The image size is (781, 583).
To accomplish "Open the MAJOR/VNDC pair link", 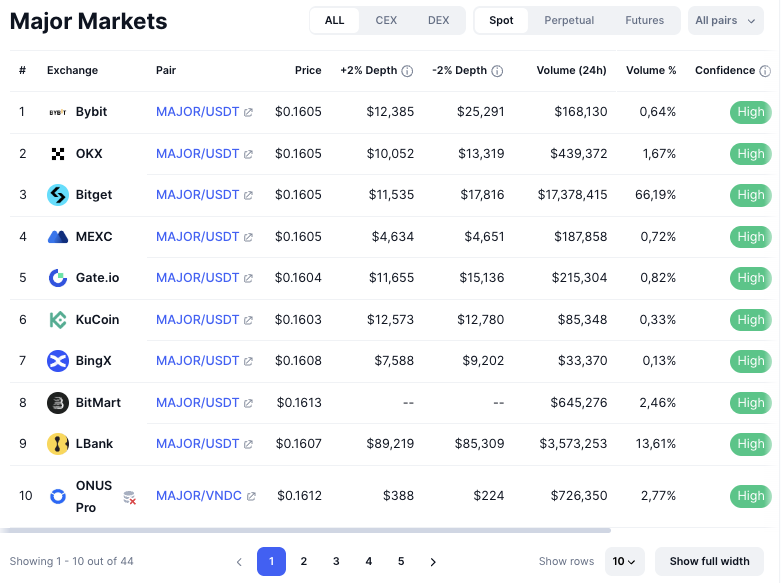I will tap(199, 496).
